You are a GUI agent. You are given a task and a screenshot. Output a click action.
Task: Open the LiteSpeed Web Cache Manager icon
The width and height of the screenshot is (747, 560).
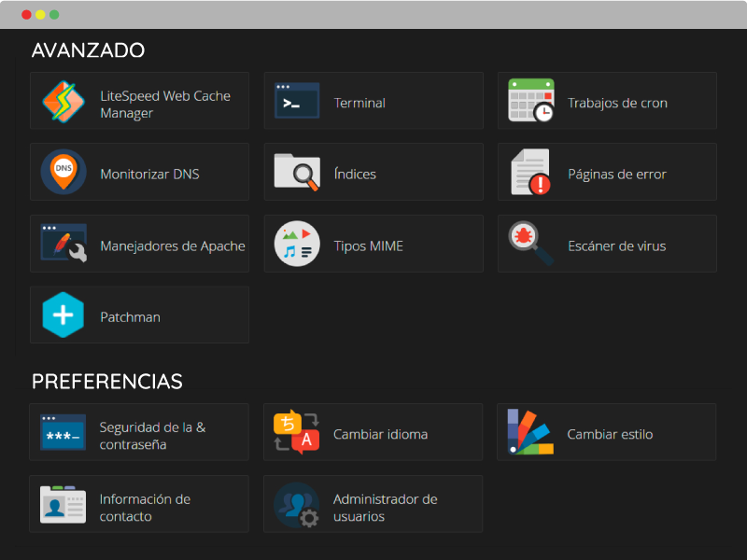pos(63,102)
